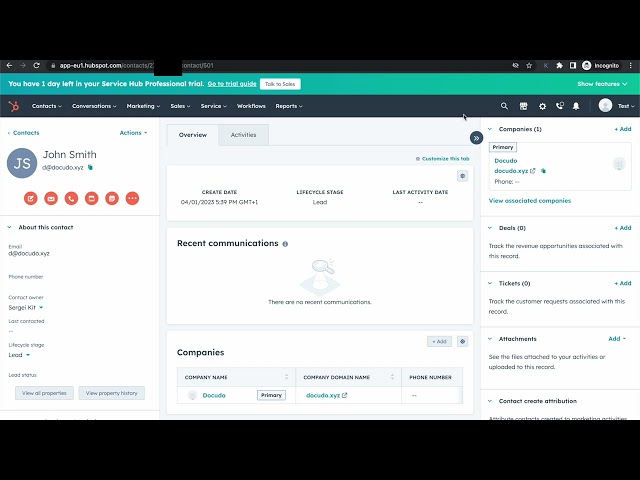The height and width of the screenshot is (480, 640).
Task: Collapse the Attachments section
Action: 490,339
